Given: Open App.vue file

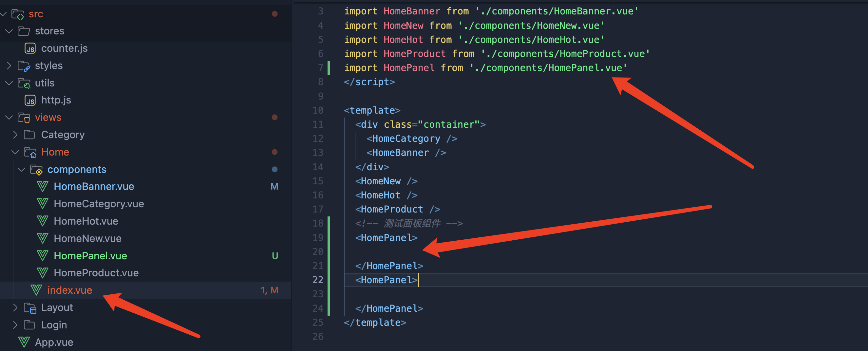Looking at the screenshot, I should pos(54,342).
